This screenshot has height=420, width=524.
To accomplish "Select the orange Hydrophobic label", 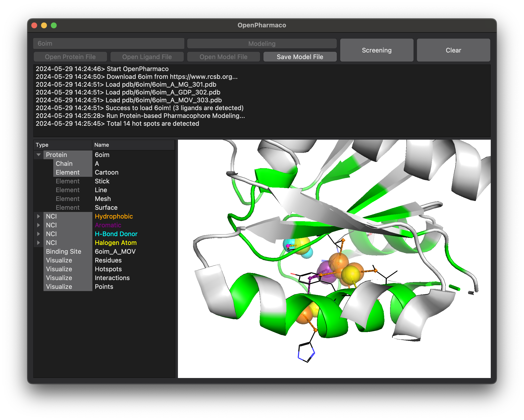I will tap(114, 216).
